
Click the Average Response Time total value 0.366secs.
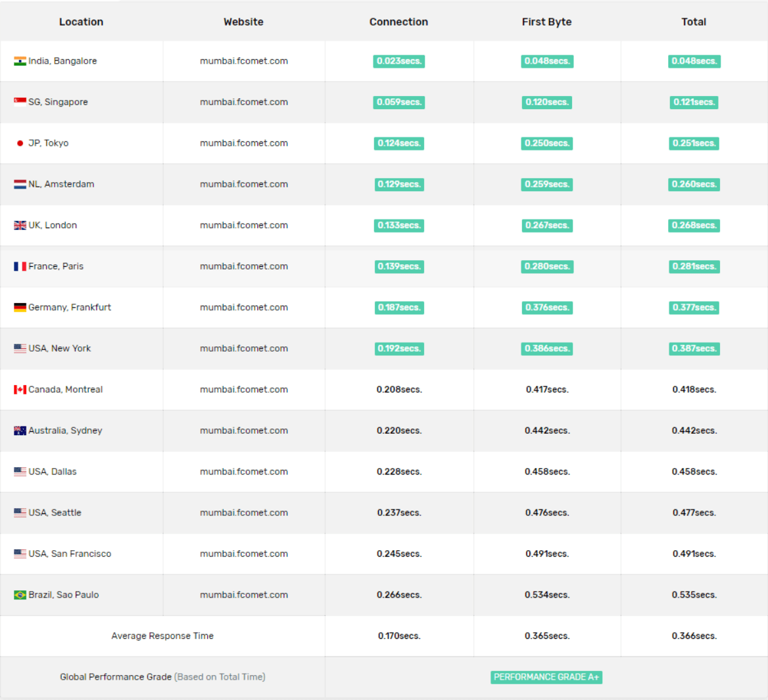[694, 636]
